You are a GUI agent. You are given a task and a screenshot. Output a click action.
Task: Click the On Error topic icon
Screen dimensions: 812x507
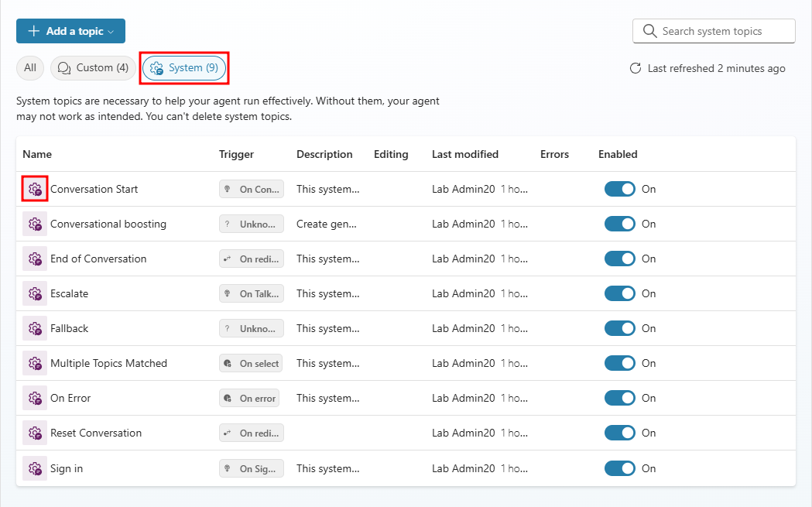coord(35,398)
